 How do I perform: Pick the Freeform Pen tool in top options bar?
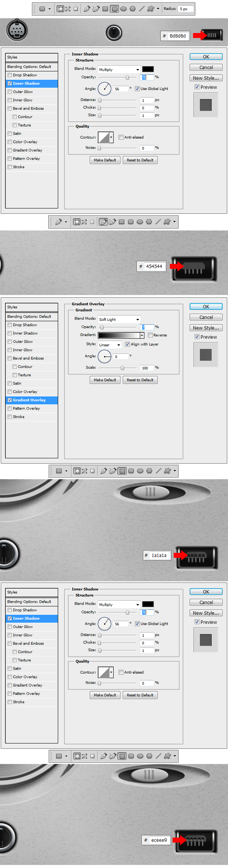[96, 9]
